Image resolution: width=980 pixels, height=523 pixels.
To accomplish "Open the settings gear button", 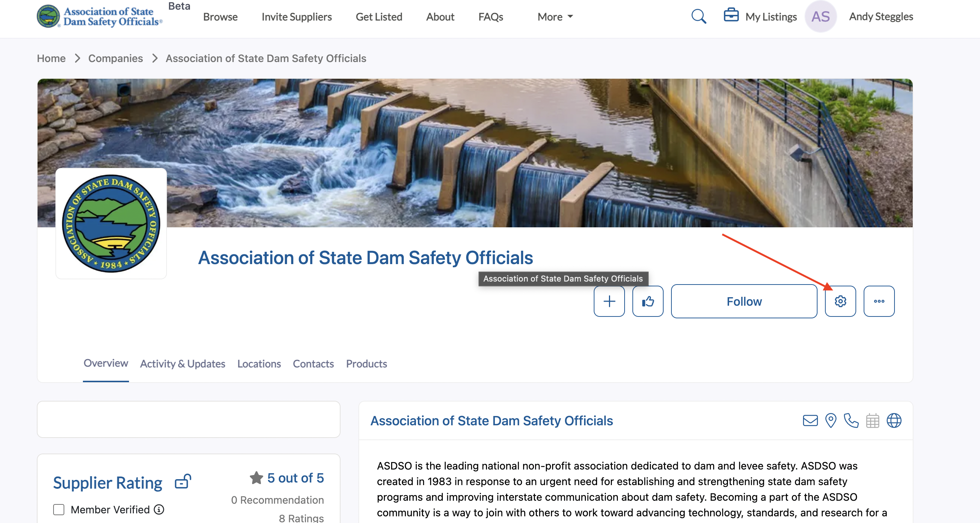I will [840, 301].
